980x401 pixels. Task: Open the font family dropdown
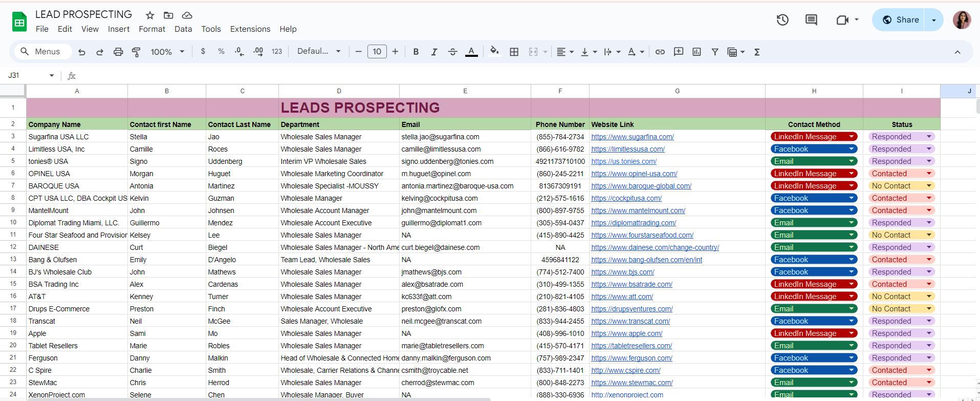pos(319,52)
